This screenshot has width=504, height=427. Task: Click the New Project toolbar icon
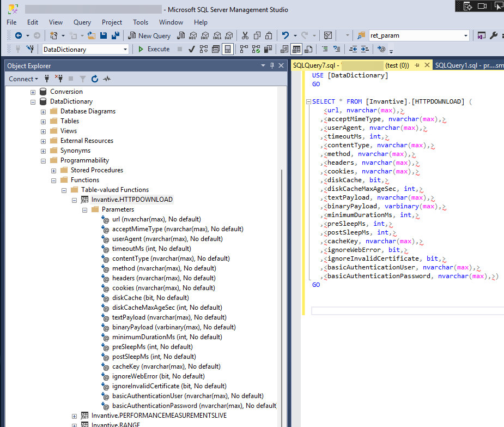tap(54, 35)
